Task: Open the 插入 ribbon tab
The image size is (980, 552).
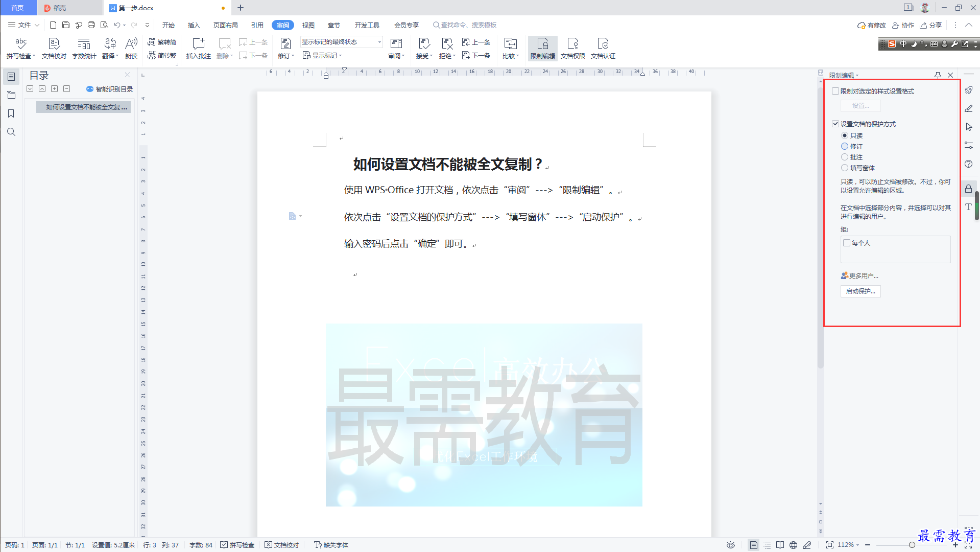Action: click(194, 25)
